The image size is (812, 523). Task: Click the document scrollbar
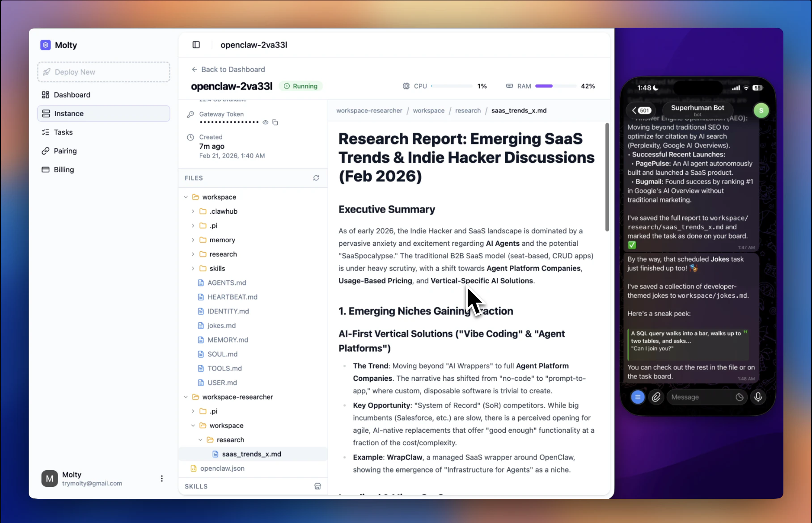pos(607,177)
